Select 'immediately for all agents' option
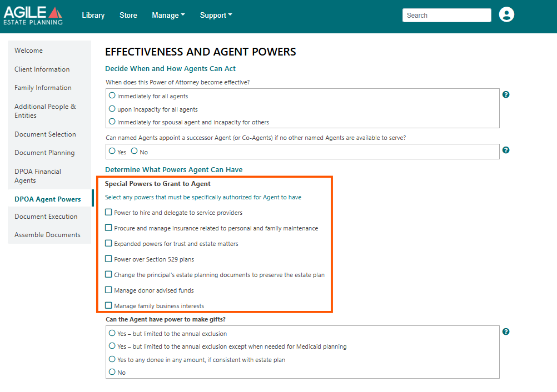The image size is (557, 392). [112, 96]
